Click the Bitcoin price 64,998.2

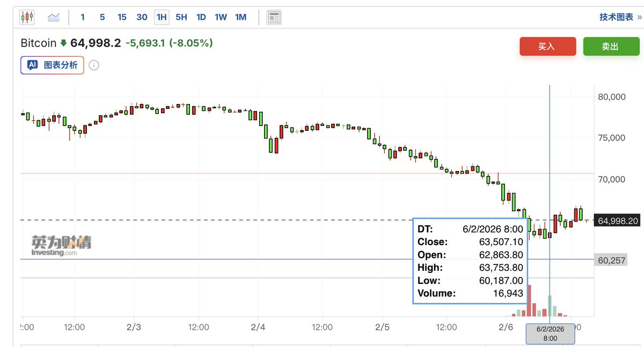pos(96,43)
